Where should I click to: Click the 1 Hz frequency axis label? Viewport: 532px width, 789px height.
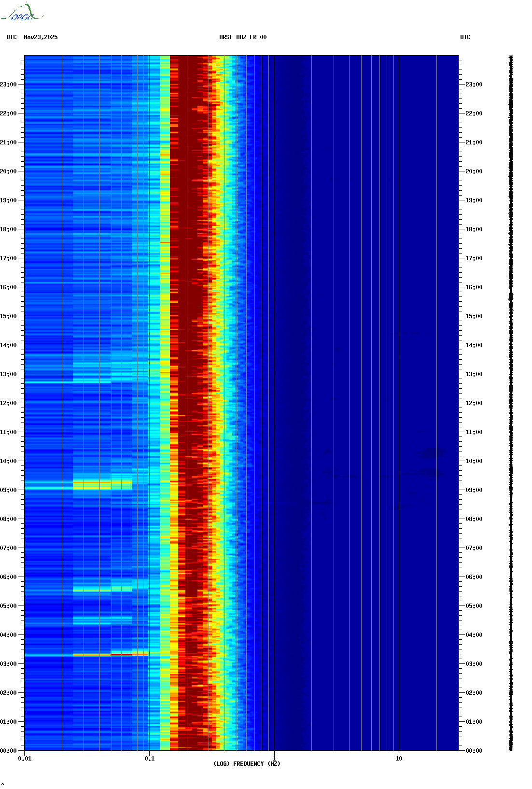coord(274,759)
